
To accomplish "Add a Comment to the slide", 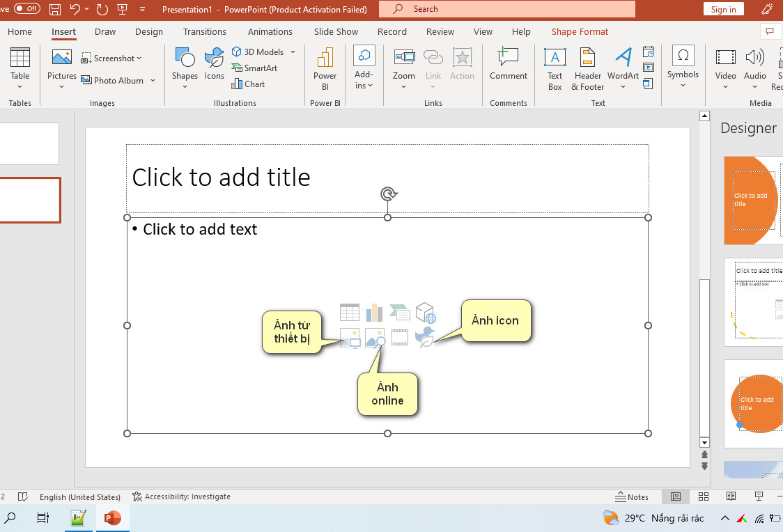I will pos(509,63).
